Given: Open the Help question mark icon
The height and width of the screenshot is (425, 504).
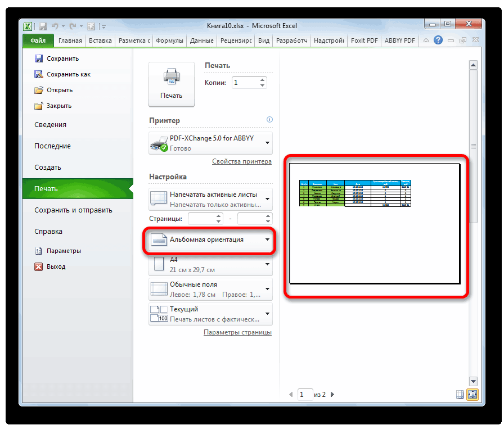Looking at the screenshot, I should (x=438, y=40).
